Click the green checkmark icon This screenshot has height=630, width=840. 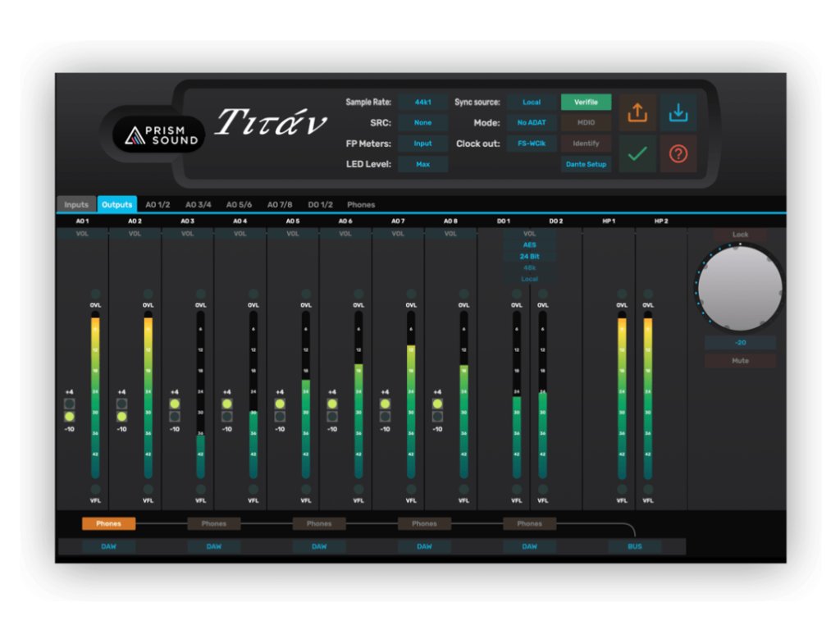637,154
